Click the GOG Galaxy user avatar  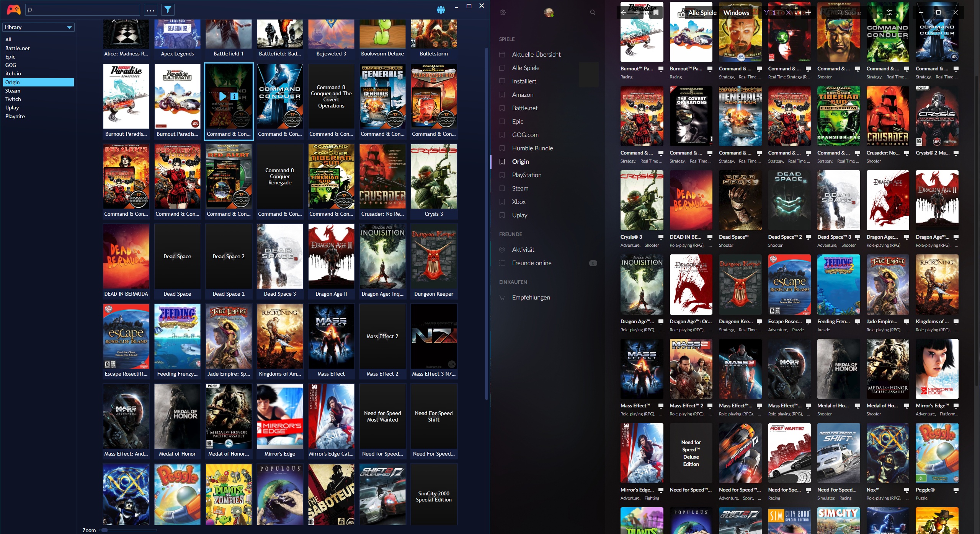[549, 13]
